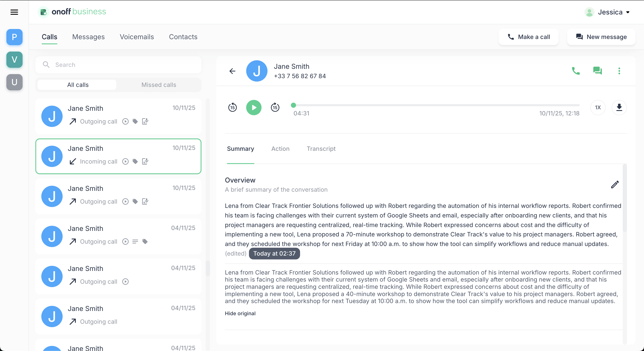Click transcript lines icon on first 04/11/25 call
Image resolution: width=644 pixels, height=351 pixels.
pyautogui.click(x=135, y=242)
